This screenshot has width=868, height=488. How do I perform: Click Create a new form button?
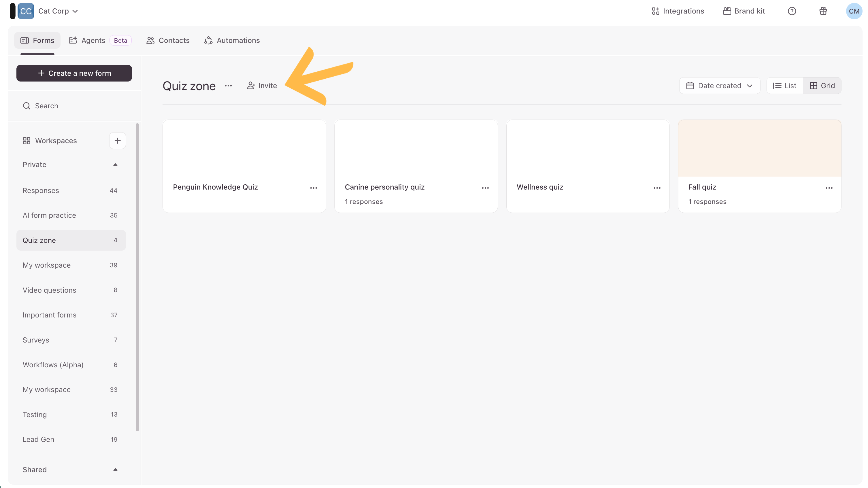coord(74,73)
